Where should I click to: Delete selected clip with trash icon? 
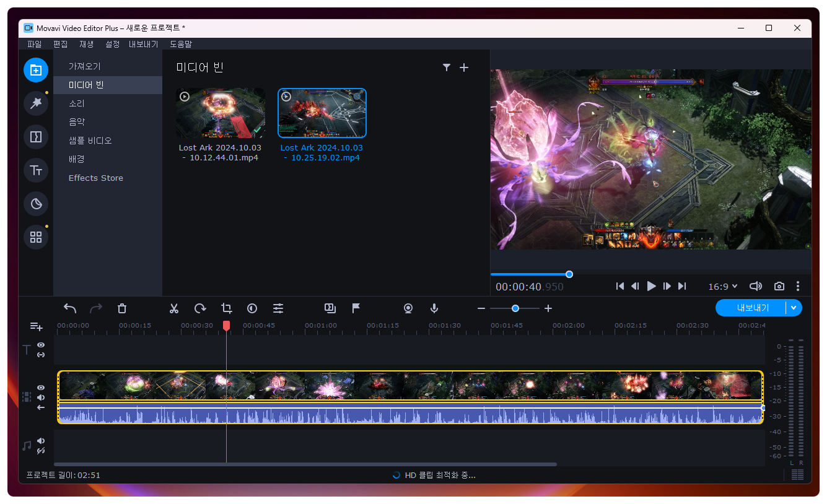click(122, 308)
